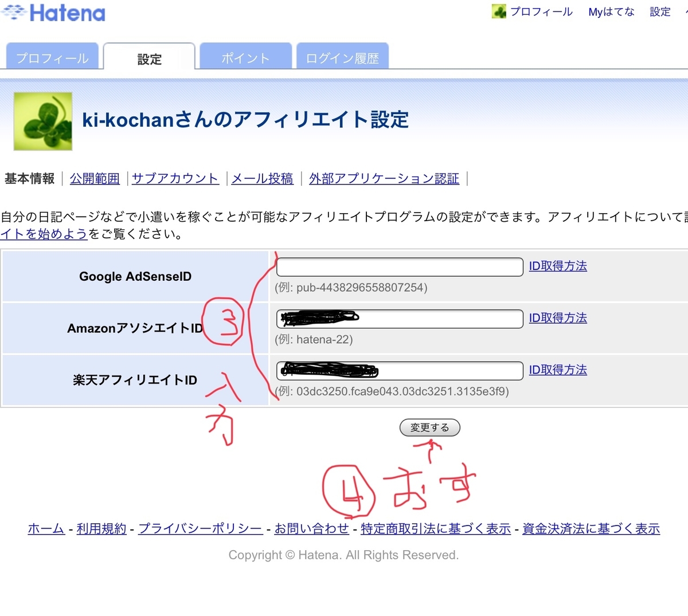Click the ki-kochanさんのアフィリエイト設定 heading
This screenshot has height=616, width=688.
coord(245,120)
